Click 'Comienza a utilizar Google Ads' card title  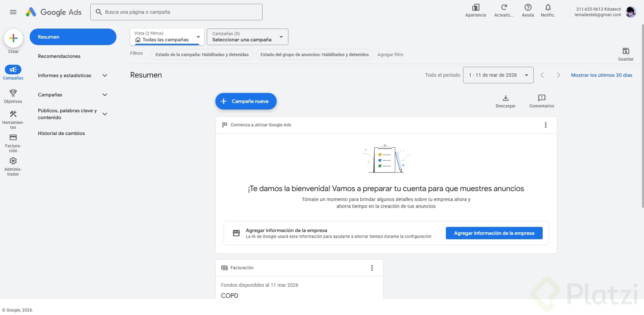261,125
